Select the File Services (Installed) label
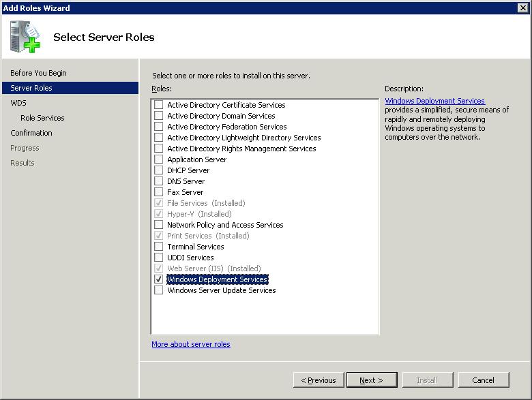The width and height of the screenshot is (532, 400). coord(206,203)
